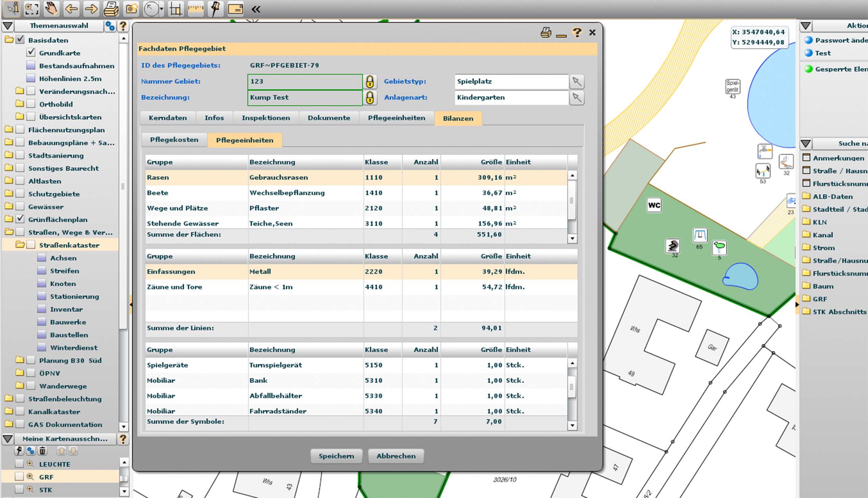Open the Anlagenart selection via its picker arrow
This screenshot has height=498, width=868.
[x=577, y=98]
